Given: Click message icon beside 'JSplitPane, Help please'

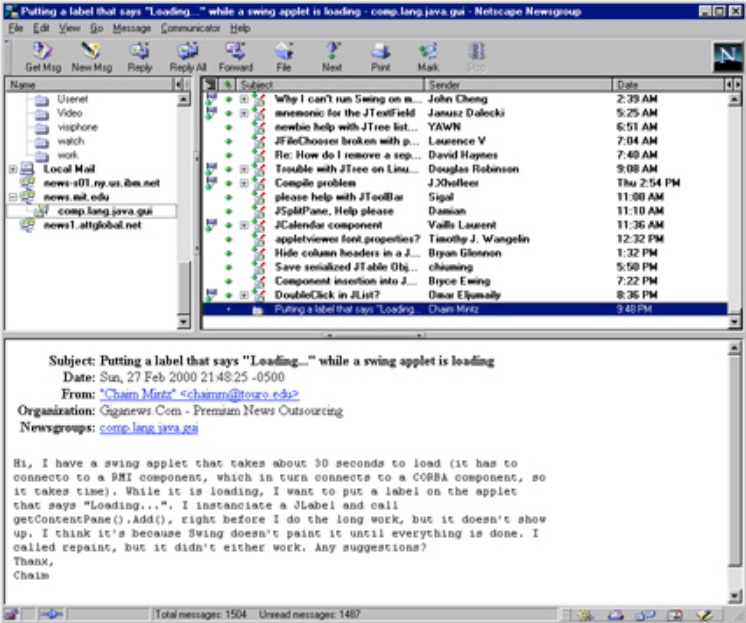Looking at the screenshot, I should point(259,211).
